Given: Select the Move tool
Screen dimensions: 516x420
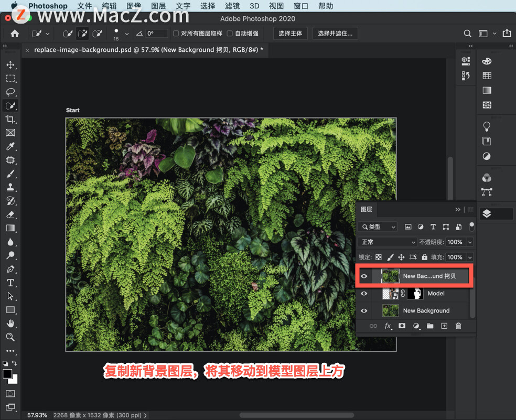Looking at the screenshot, I should coord(10,65).
